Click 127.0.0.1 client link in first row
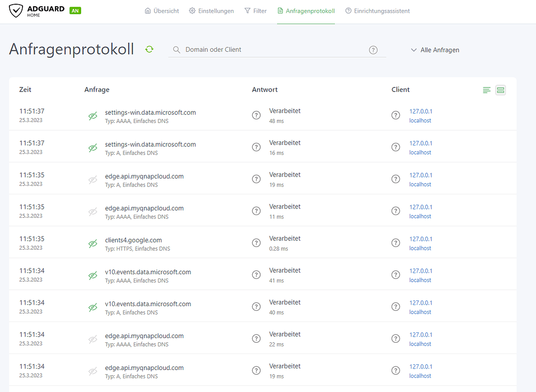This screenshot has height=392, width=536. (x=421, y=111)
